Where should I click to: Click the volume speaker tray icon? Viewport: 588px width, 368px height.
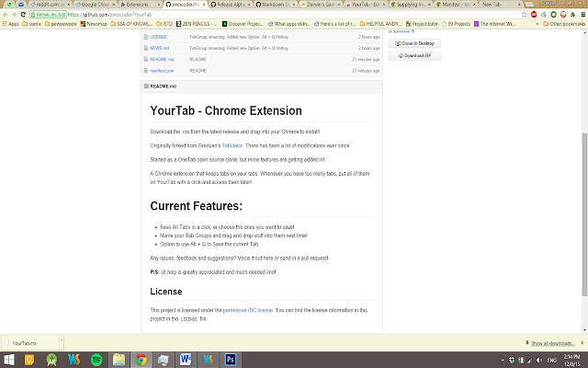pyautogui.click(x=539, y=360)
